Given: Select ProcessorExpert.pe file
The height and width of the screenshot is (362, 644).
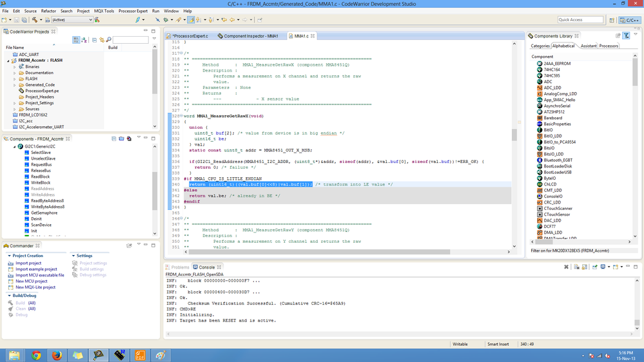Looking at the screenshot, I should (41, 91).
